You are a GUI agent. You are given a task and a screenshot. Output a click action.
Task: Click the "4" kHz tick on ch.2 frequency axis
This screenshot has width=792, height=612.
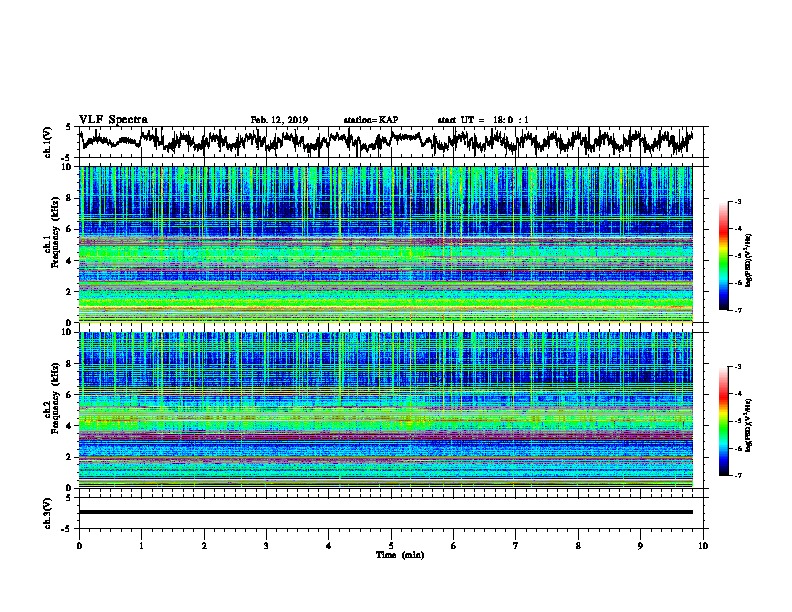71,426
